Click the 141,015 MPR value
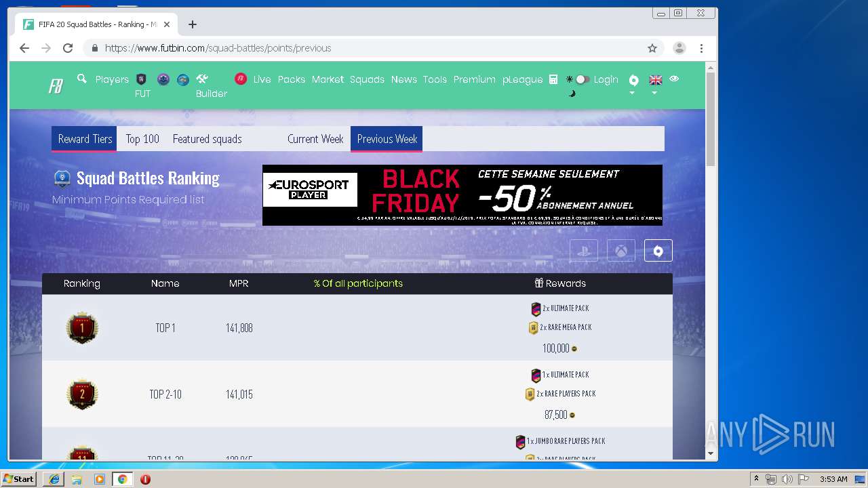868x488 pixels. click(x=239, y=394)
